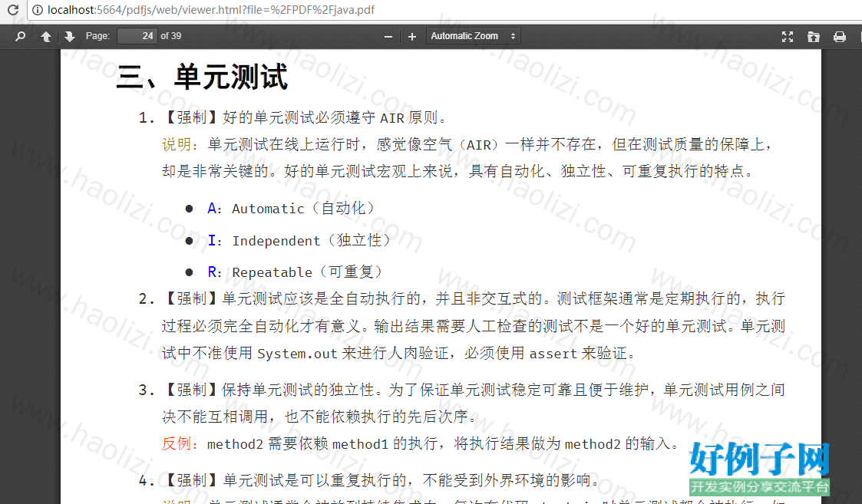This screenshot has height=504, width=862.
Task: Reload the page with browser refresh icon
Action: [12, 10]
